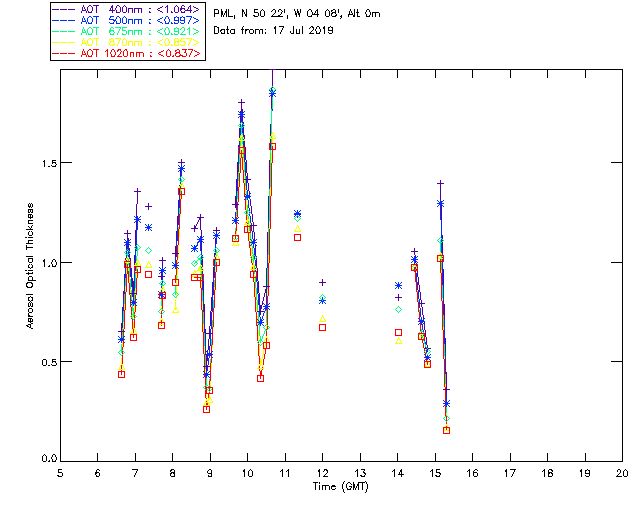Click the AOT 500nm legend entry
Image resolution: width=640 pixels, height=512 pixels.
126,20
